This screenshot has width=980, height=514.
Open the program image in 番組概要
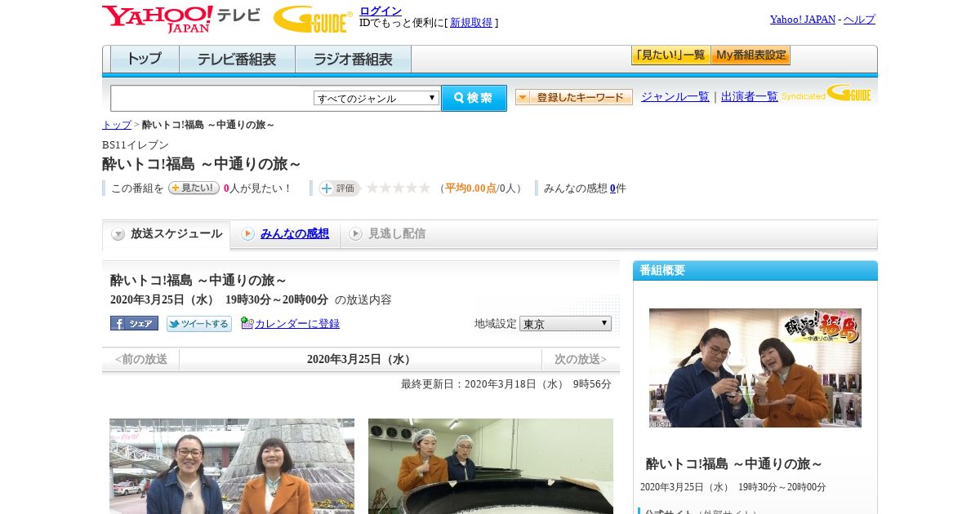(x=755, y=368)
